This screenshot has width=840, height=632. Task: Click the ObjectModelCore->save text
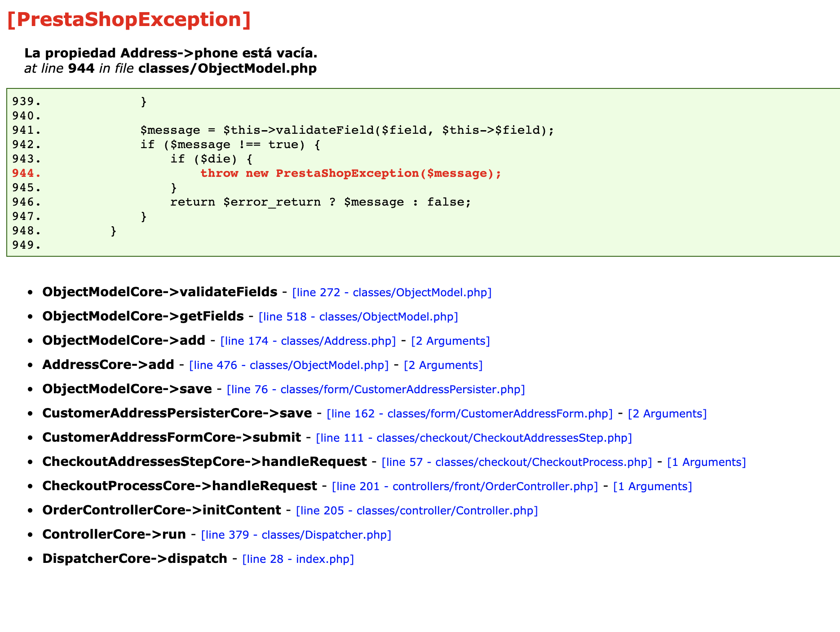click(127, 389)
